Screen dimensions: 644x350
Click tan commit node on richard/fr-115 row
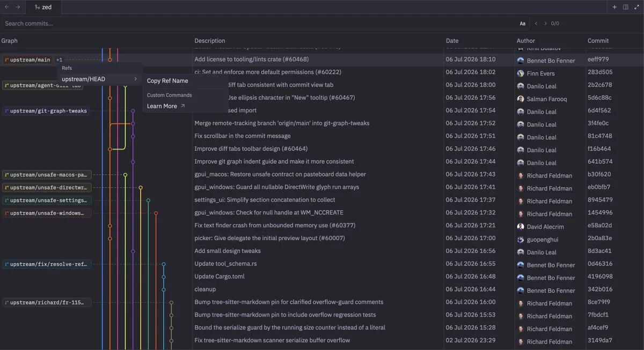tap(171, 302)
